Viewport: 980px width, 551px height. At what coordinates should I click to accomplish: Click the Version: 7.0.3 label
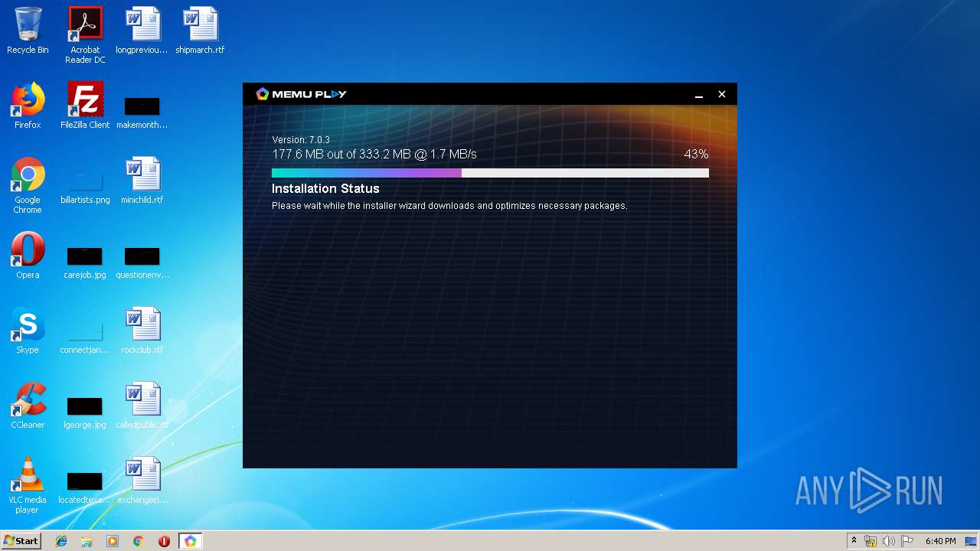tap(301, 140)
